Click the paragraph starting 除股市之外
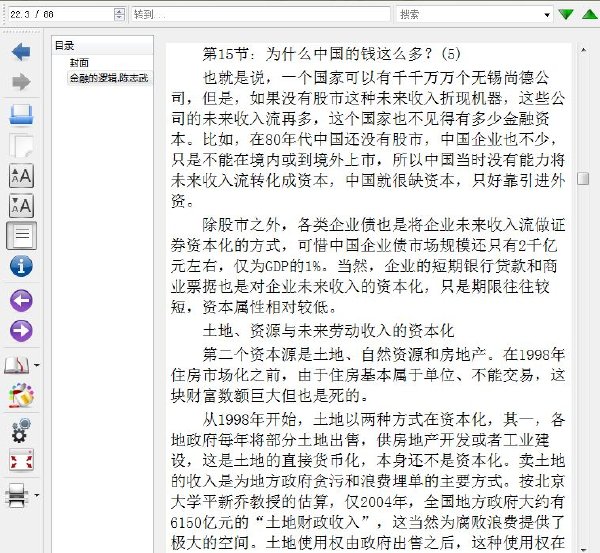Screen dimensions: 600x553 click(368, 266)
